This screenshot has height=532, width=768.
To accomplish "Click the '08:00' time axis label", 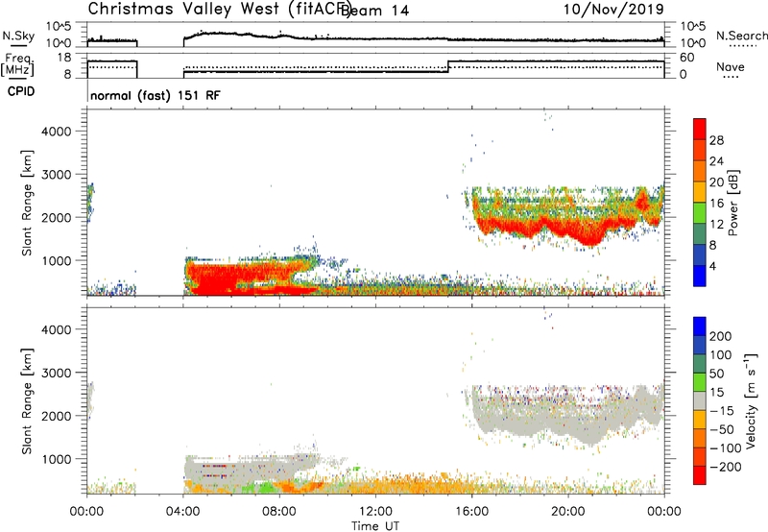I will coord(279,512).
